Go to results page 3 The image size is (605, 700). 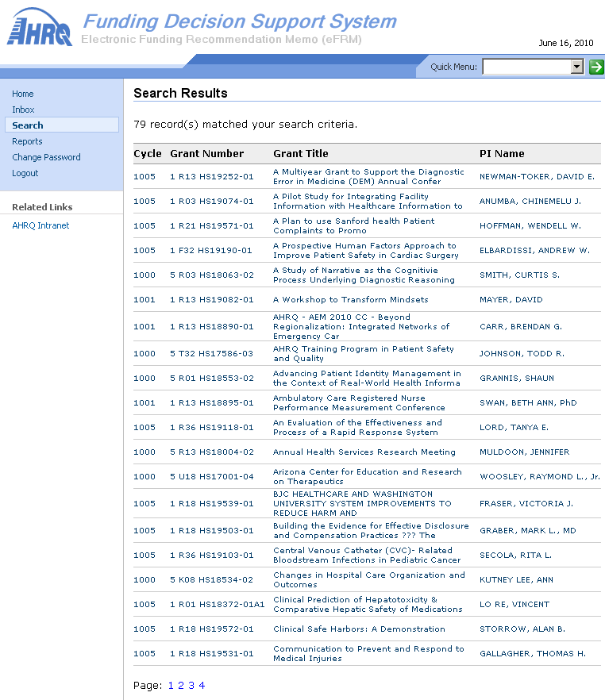click(x=191, y=685)
